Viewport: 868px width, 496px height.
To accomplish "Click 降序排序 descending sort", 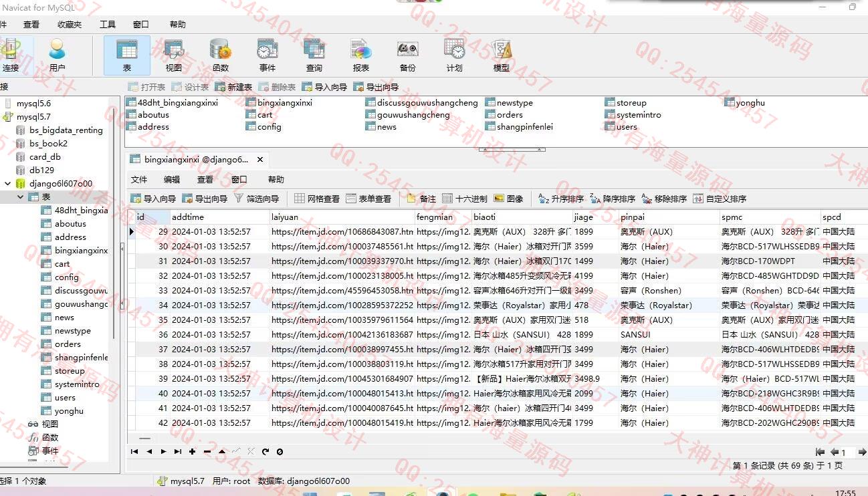I will 613,199.
